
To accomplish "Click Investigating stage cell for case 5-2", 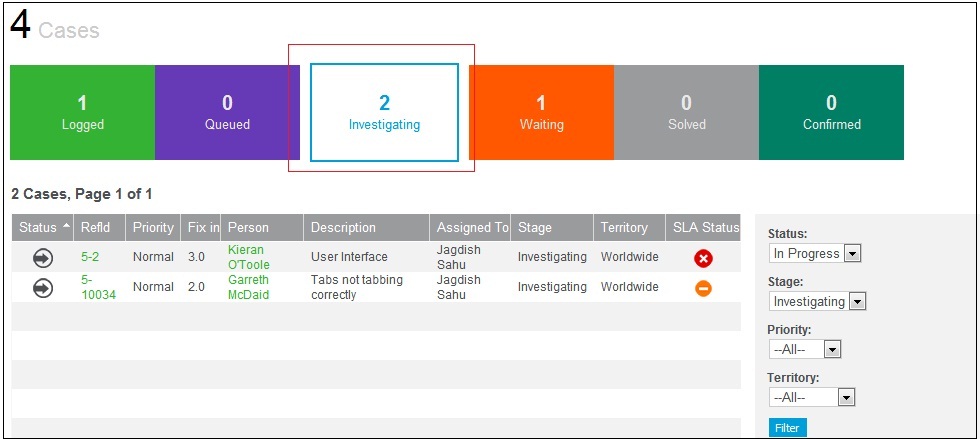I will [x=552, y=257].
